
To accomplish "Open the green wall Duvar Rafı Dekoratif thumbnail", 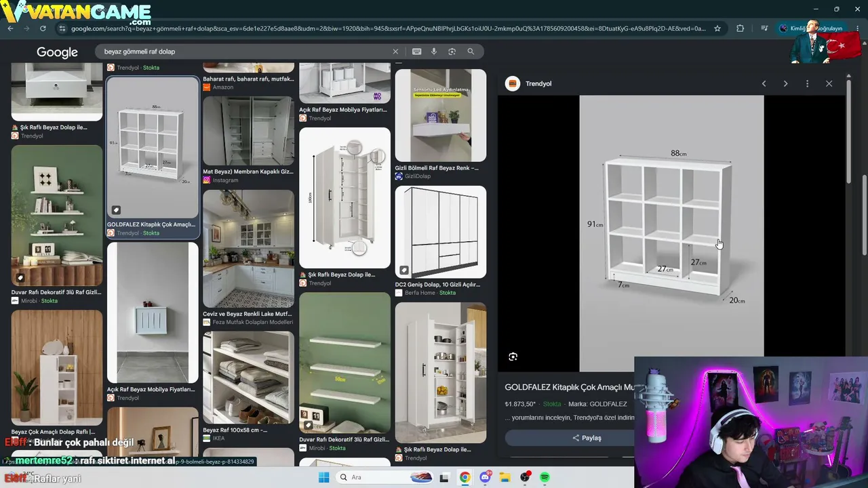I will (x=57, y=216).
